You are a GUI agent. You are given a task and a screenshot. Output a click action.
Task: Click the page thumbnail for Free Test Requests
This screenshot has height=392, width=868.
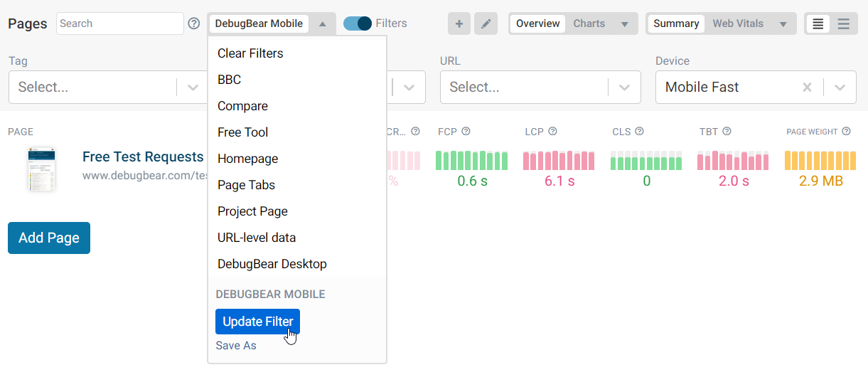pyautogui.click(x=42, y=169)
